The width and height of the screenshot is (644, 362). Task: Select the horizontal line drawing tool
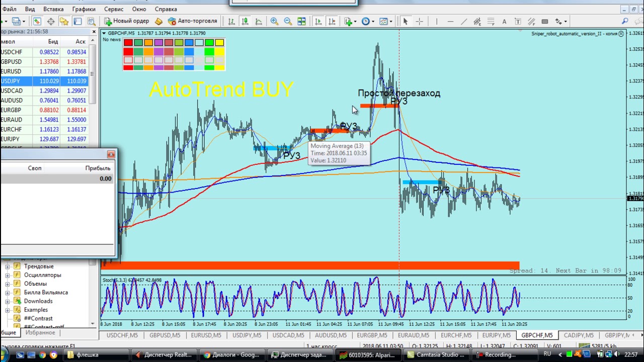coord(450,21)
